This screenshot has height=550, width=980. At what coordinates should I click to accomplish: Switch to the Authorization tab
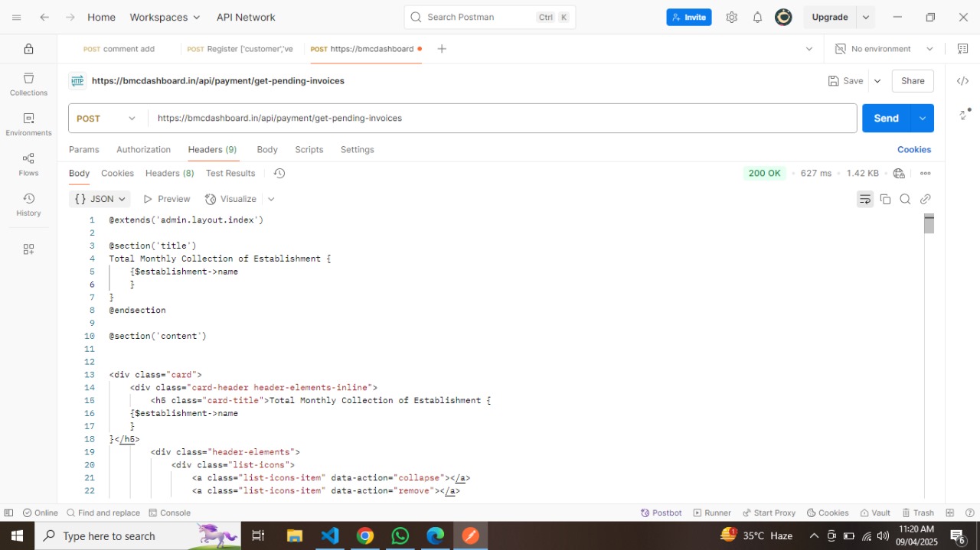point(143,150)
